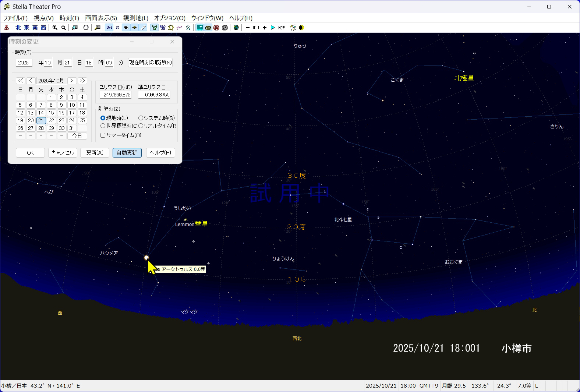Open the 画面表示(S) menu

click(101, 18)
